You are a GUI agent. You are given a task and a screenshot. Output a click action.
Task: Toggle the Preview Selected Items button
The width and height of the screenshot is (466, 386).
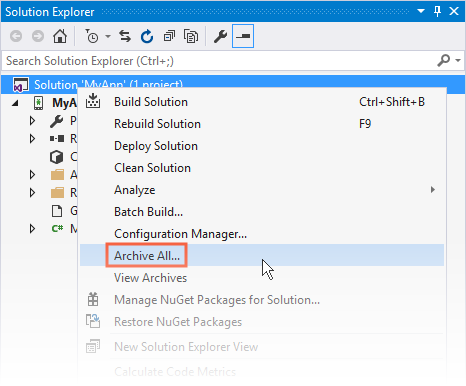click(243, 36)
